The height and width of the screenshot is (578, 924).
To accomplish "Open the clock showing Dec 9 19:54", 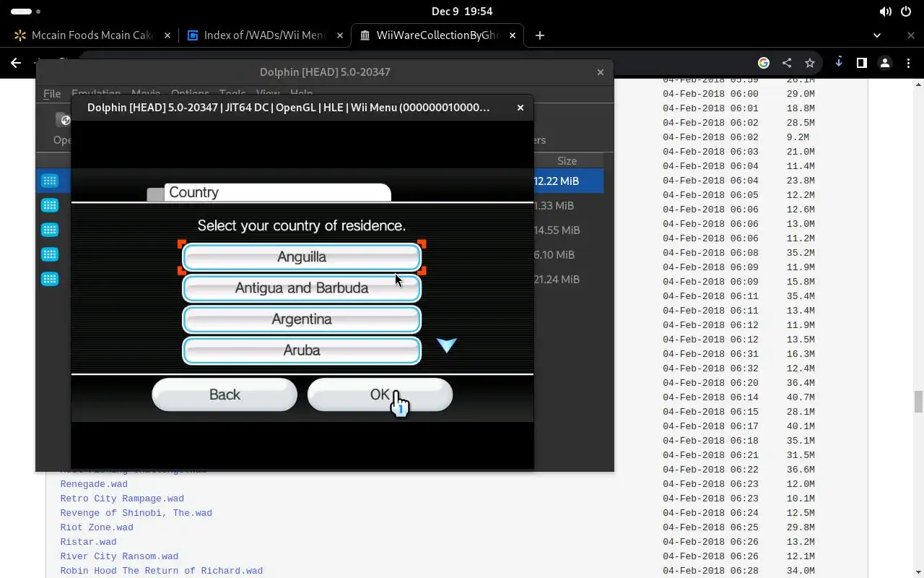I will (x=462, y=12).
